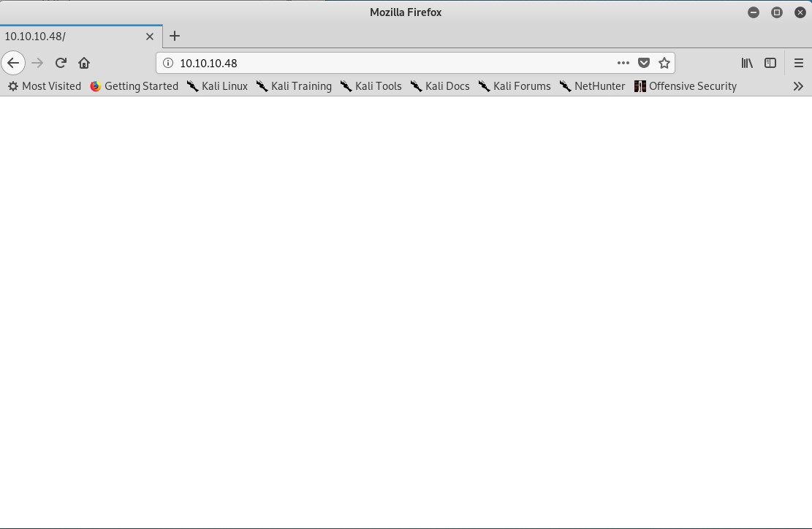This screenshot has width=812, height=529.
Task: Open the Kali Docs bookmark
Action: pyautogui.click(x=440, y=86)
